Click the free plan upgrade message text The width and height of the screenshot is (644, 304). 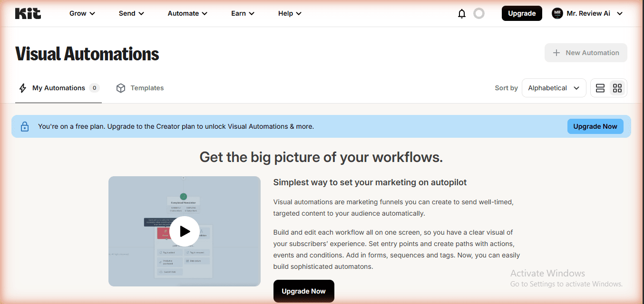pos(176,126)
